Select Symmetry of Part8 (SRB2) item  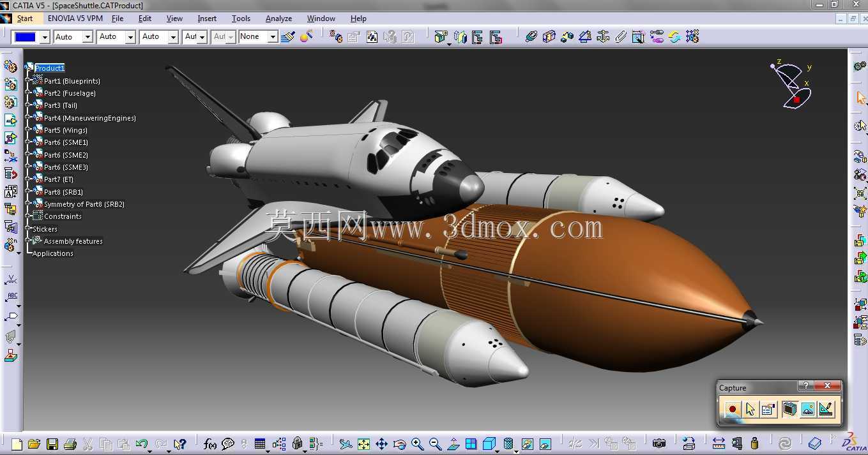tap(84, 204)
